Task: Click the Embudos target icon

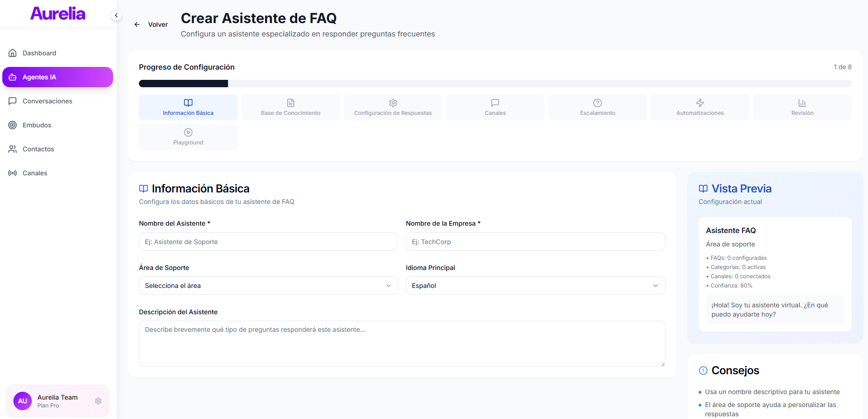Action: 12,125
